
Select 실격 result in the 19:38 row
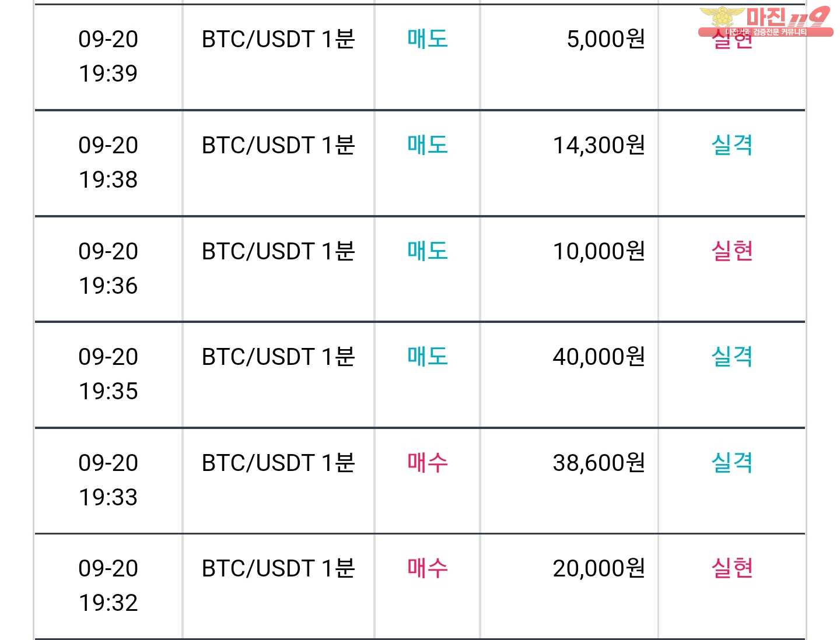click(x=732, y=145)
